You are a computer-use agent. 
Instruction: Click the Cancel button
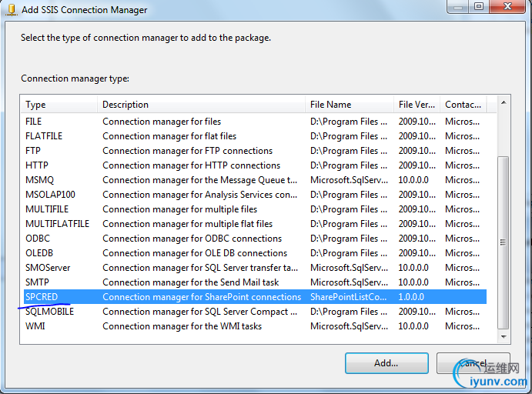coord(473,363)
